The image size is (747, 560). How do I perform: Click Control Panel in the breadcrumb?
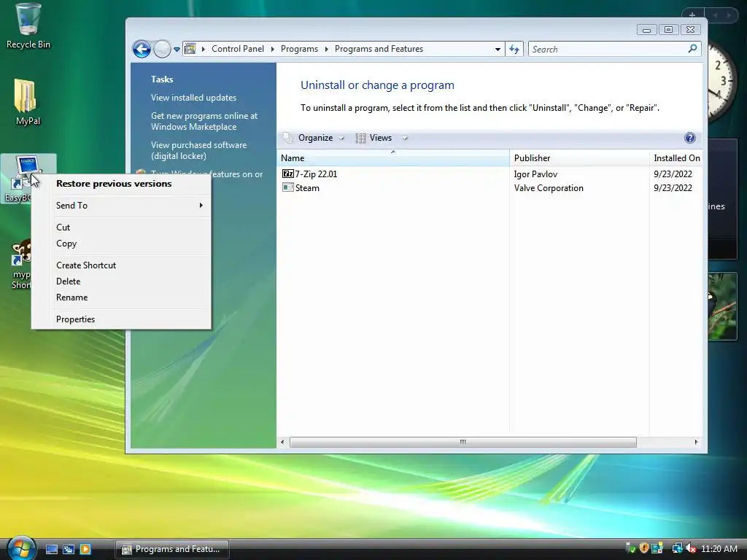coord(238,49)
